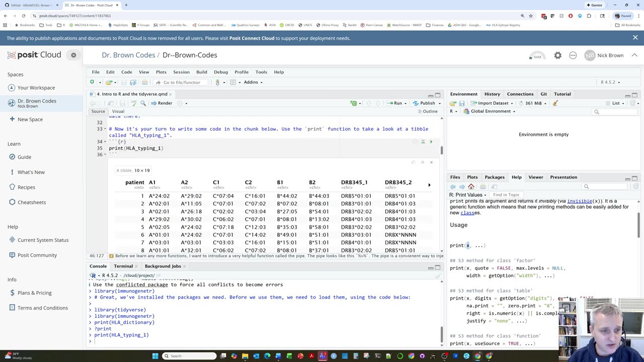This screenshot has width=644, height=362.
Task: Click the Help back arrow
Action: click(453, 187)
